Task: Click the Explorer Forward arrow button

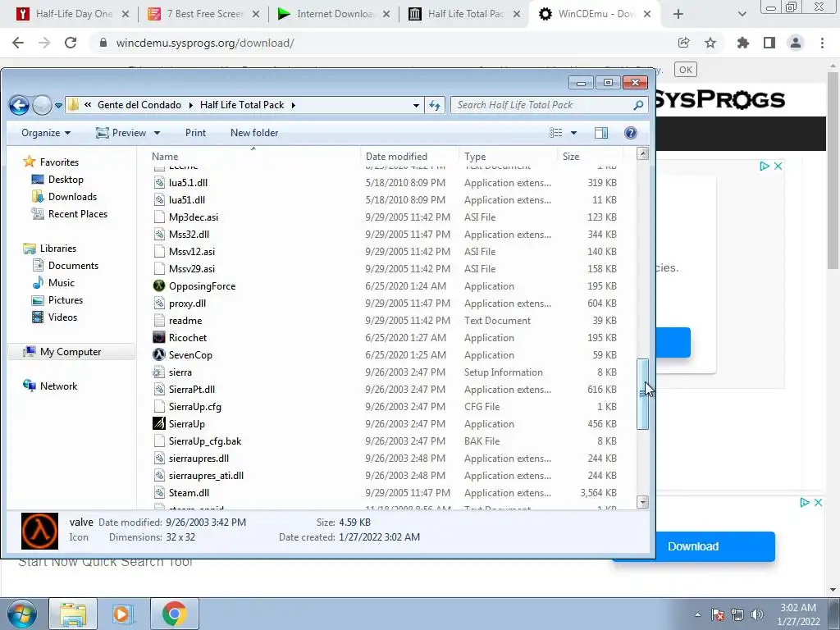Action: point(42,105)
